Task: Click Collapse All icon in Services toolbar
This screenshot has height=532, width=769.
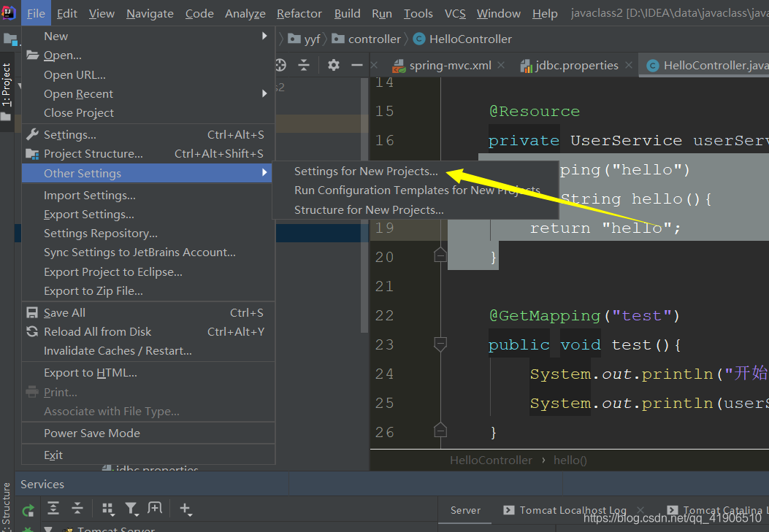Action: click(77, 509)
